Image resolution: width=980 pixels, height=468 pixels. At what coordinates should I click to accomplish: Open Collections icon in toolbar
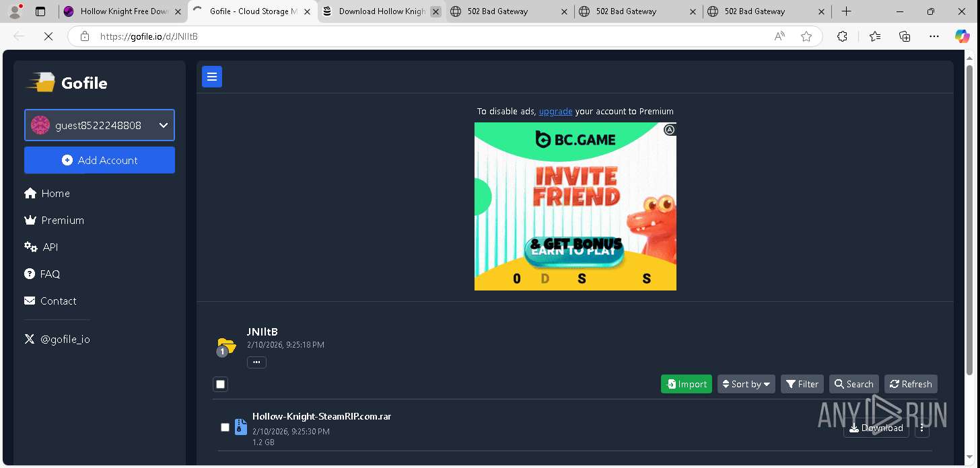click(x=905, y=36)
